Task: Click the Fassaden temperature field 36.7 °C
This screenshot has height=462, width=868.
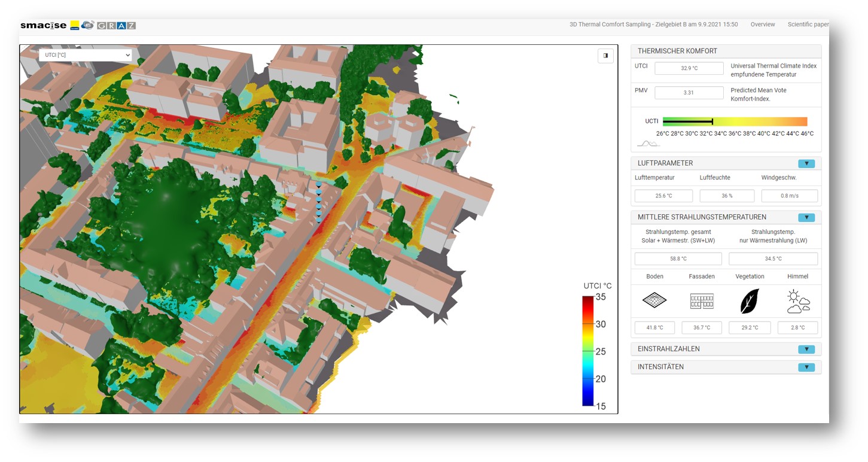Action: [702, 327]
